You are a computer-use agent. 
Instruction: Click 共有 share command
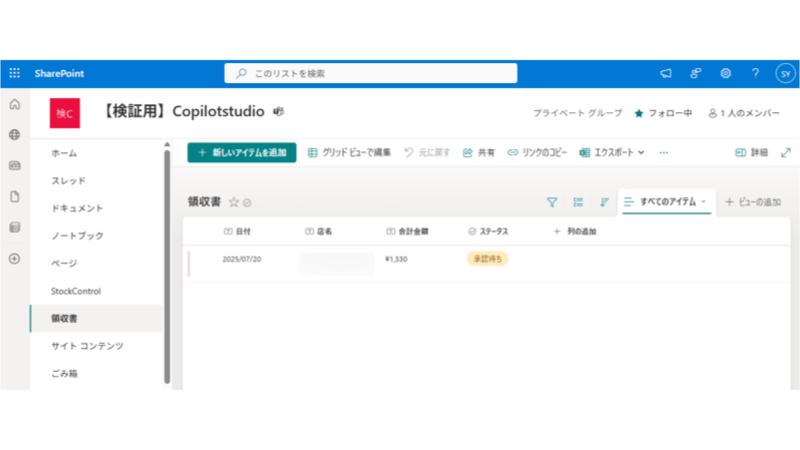coord(479,153)
